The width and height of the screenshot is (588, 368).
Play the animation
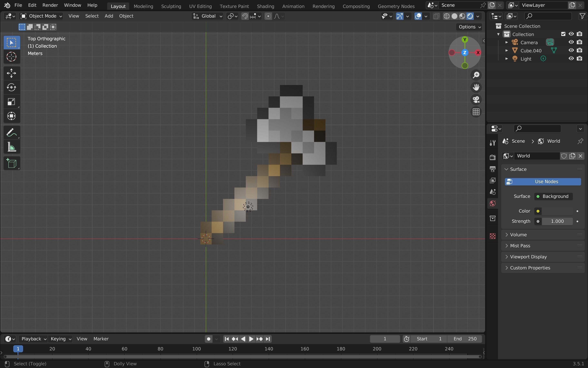(251, 339)
